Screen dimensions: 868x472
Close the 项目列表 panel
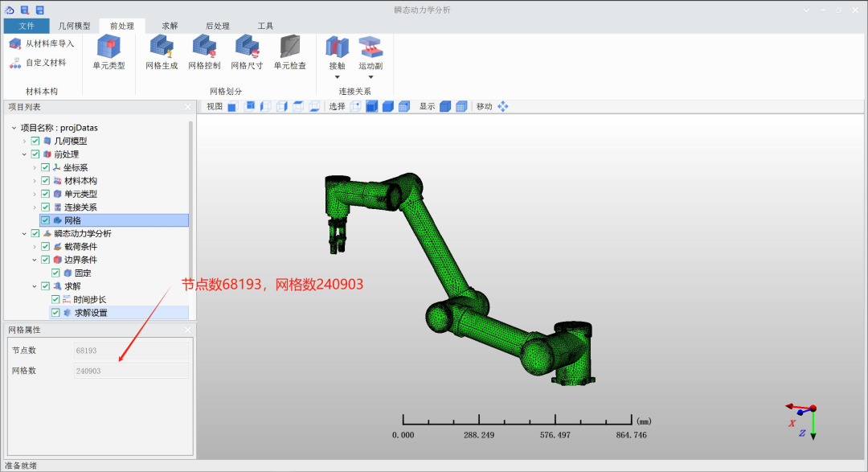(187, 107)
